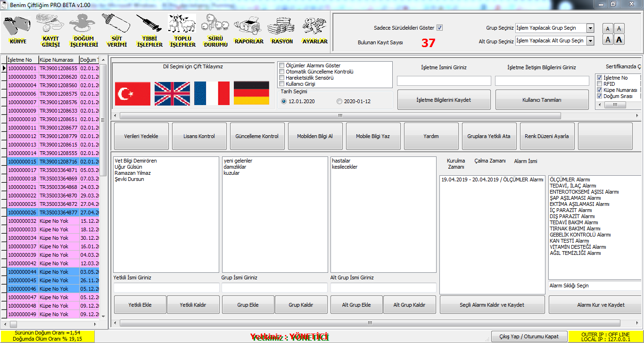Select the 2020-01-12 date format radio

[x=339, y=101]
